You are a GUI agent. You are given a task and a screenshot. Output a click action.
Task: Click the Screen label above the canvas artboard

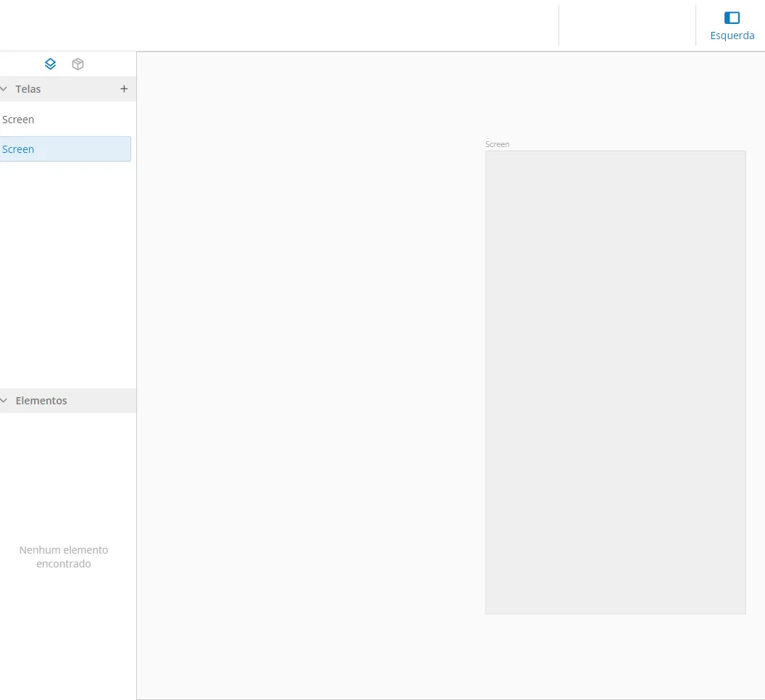497,144
